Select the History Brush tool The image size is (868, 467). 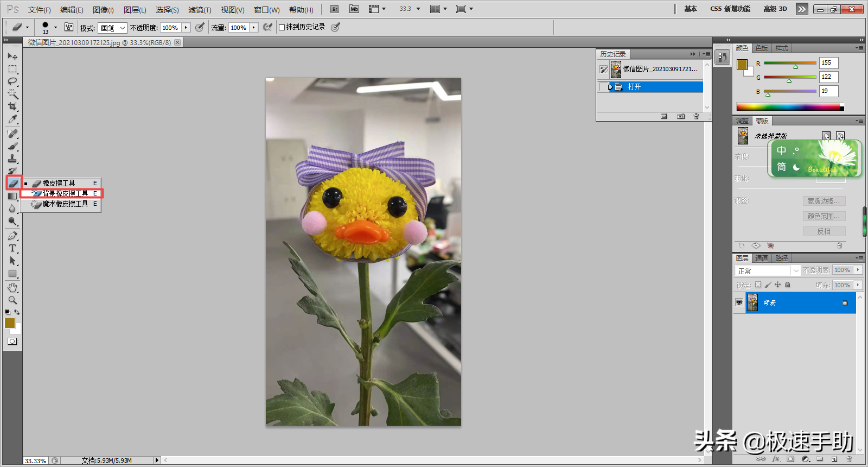[12, 171]
